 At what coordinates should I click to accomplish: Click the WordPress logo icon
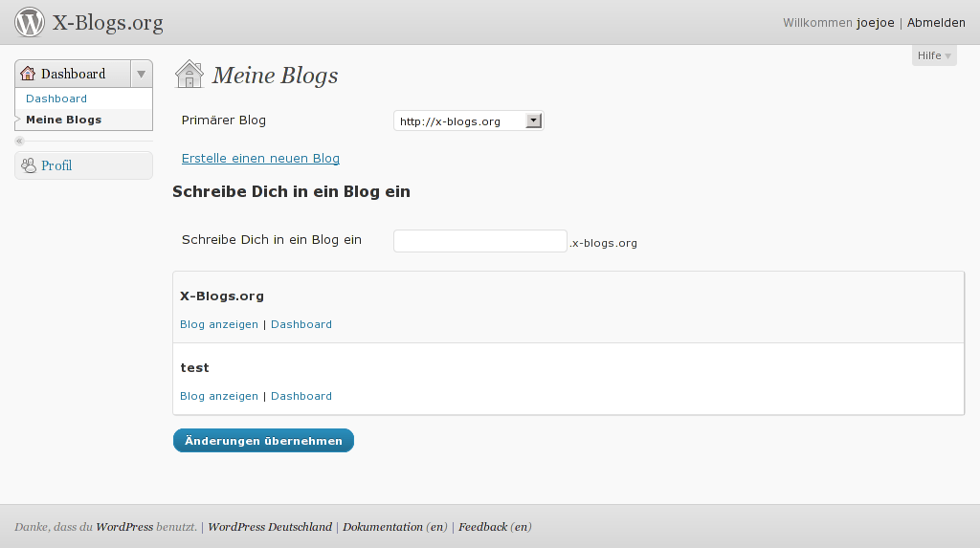pos(30,22)
